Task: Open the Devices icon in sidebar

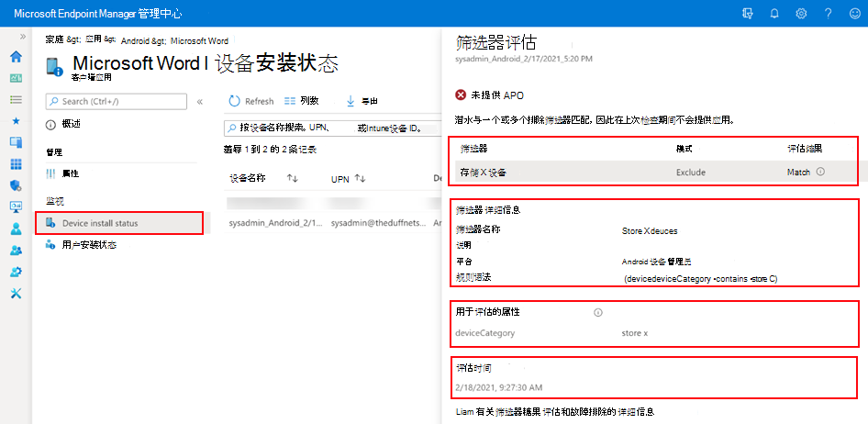Action: pyautogui.click(x=16, y=142)
